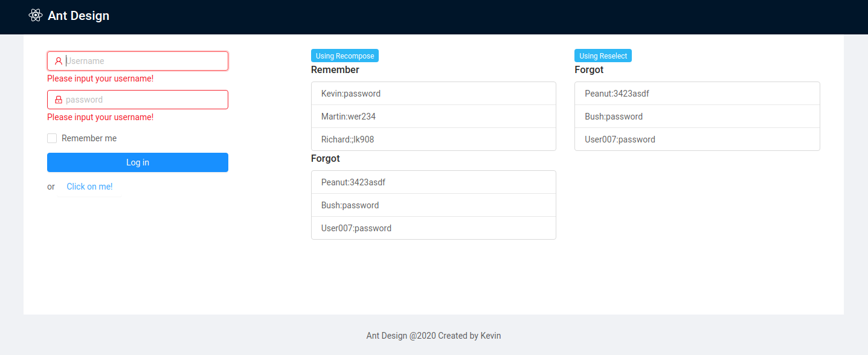Tick the Remember me checkbox
Screen dimensions: 868x355
click(52, 138)
